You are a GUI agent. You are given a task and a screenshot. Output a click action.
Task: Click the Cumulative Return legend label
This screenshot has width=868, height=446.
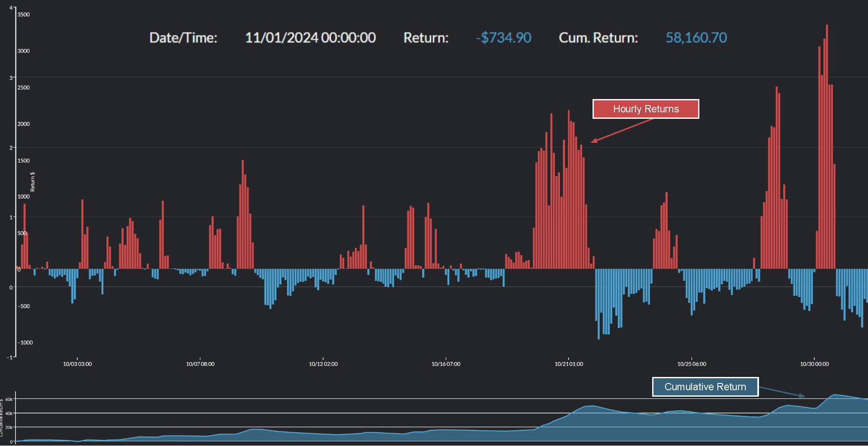[705, 387]
